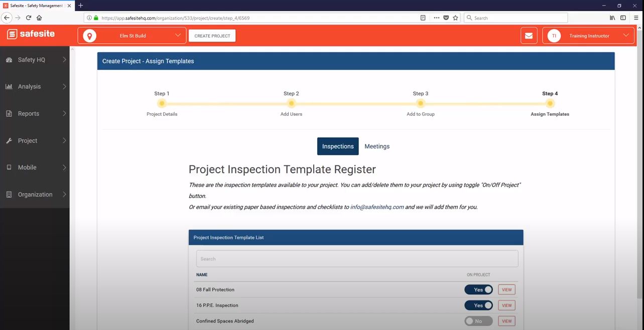
Task: Click the browser home icon
Action: pyautogui.click(x=39, y=18)
